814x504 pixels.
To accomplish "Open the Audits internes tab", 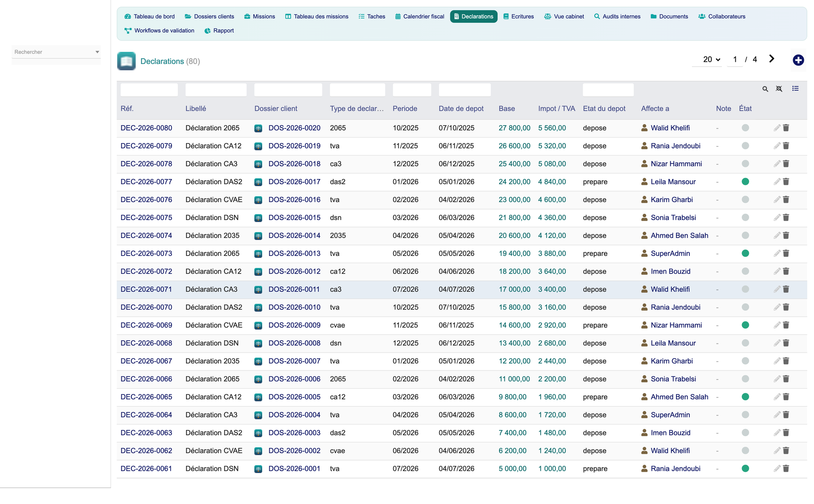I will tap(617, 17).
